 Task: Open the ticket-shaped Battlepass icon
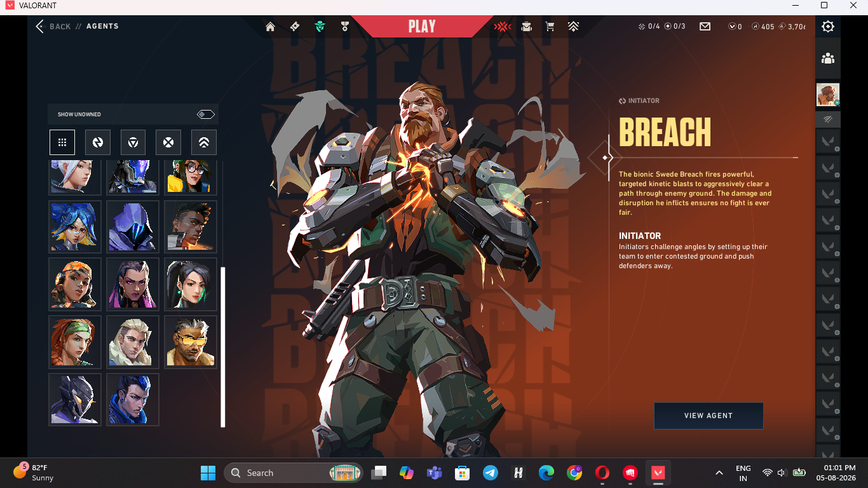(295, 27)
